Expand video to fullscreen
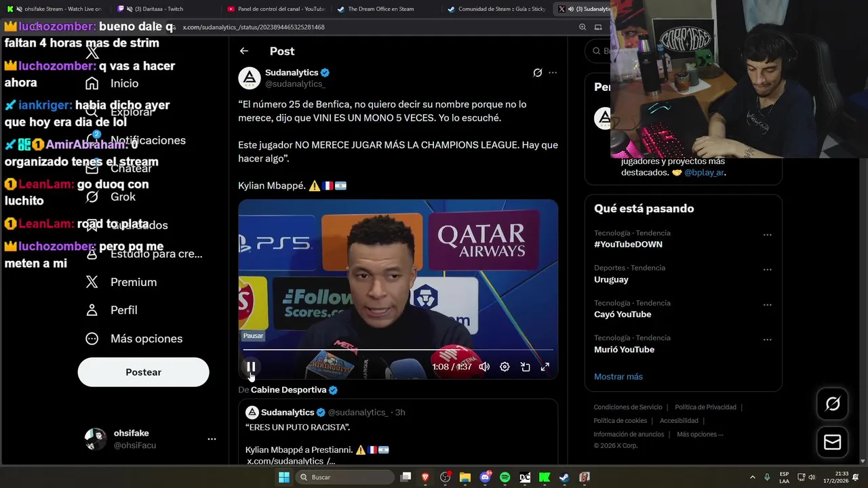This screenshot has width=868, height=488. click(x=545, y=367)
